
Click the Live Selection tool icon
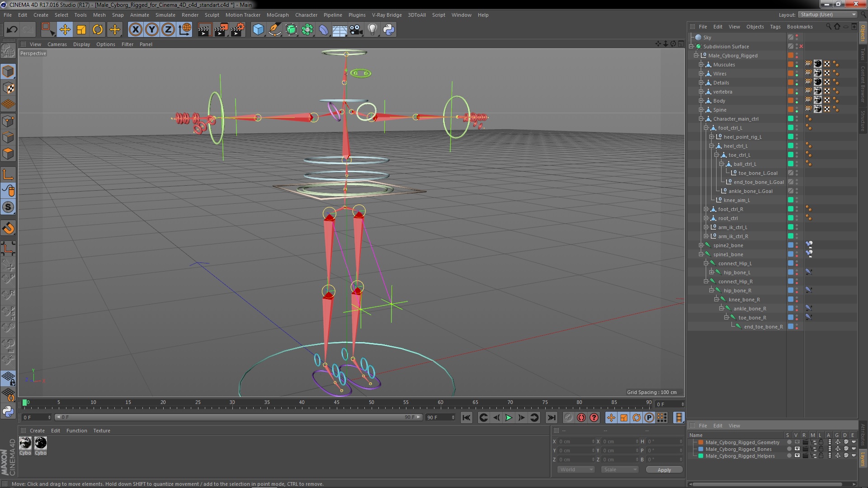point(47,30)
